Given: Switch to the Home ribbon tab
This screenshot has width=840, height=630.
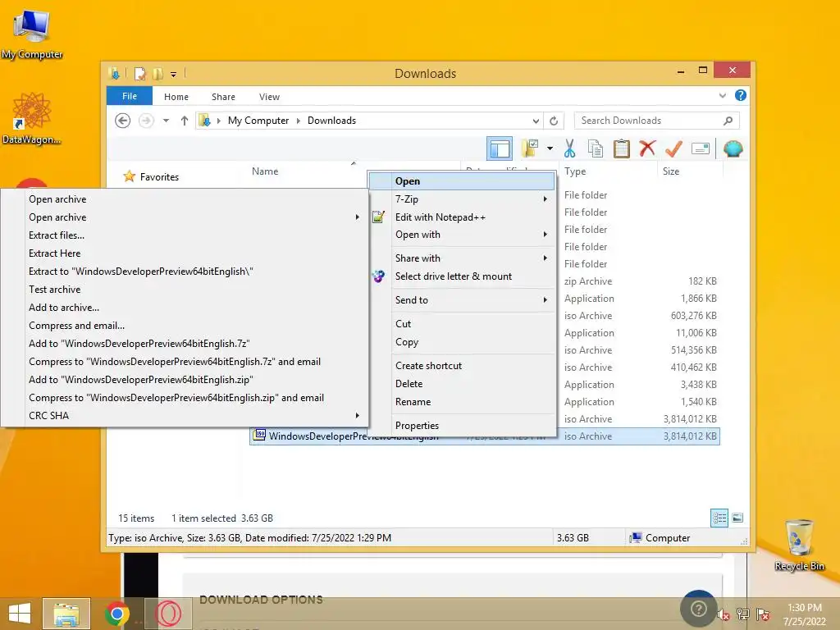Looking at the screenshot, I should point(176,97).
